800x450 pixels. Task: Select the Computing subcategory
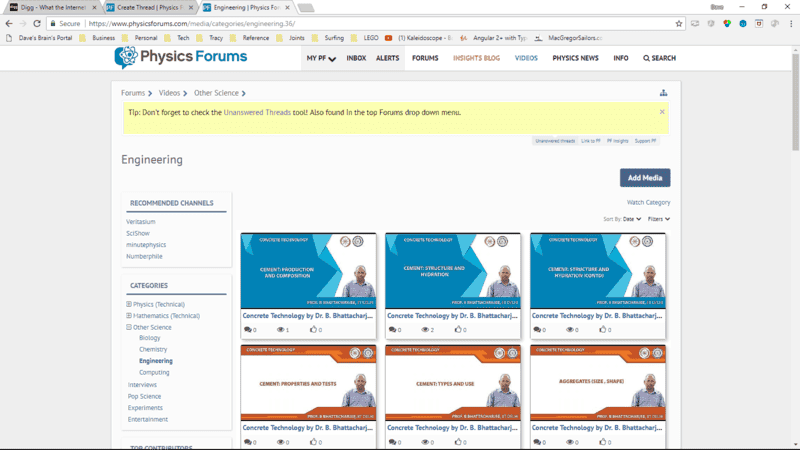154,372
